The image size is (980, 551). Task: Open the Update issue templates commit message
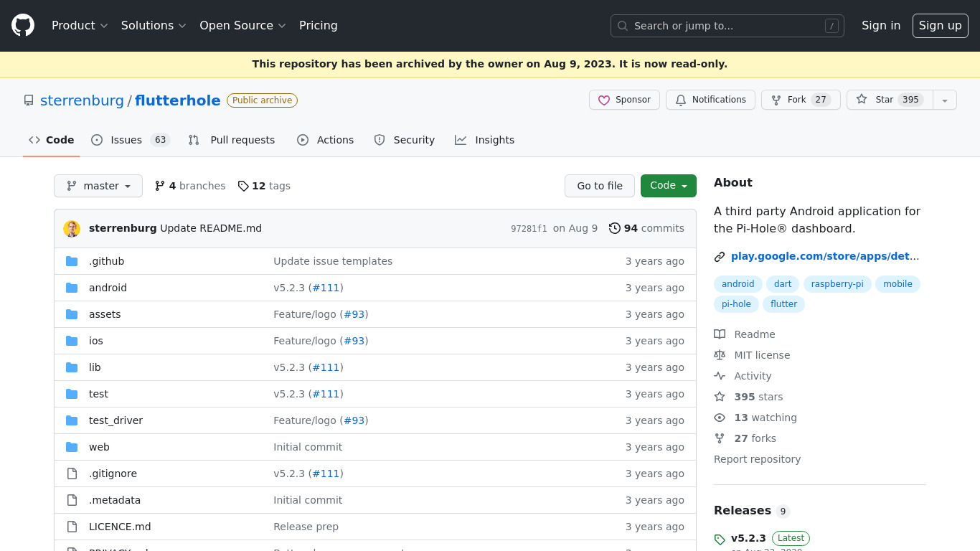333,261
